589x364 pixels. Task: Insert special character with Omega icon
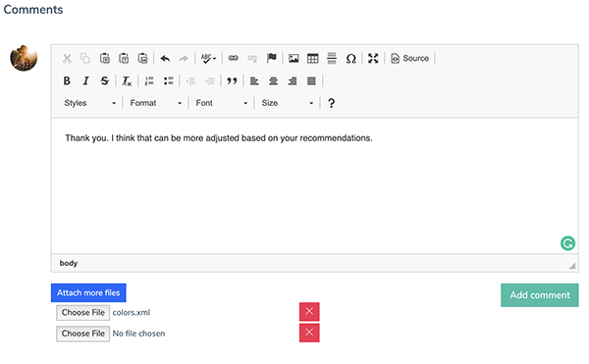350,58
